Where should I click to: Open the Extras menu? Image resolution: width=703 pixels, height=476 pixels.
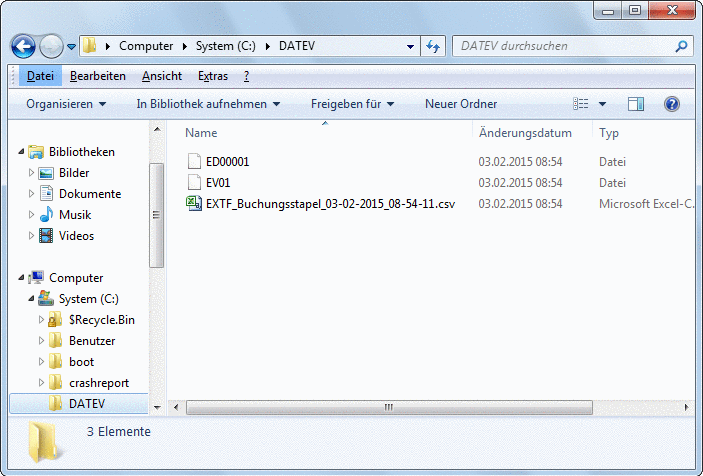coord(213,76)
